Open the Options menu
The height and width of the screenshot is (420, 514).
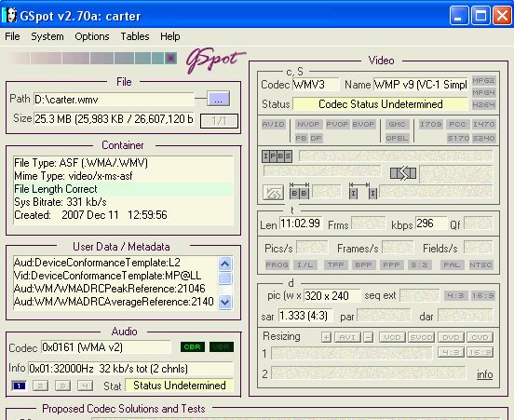tap(92, 36)
